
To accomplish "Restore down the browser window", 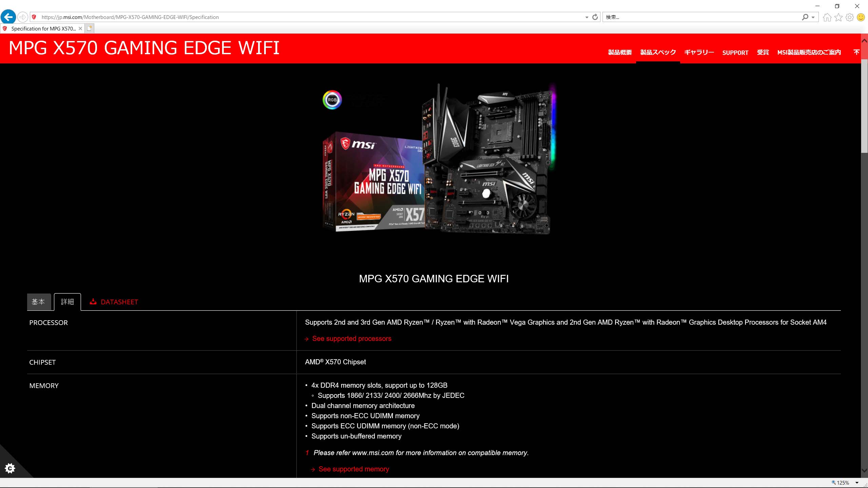I will click(837, 6).
